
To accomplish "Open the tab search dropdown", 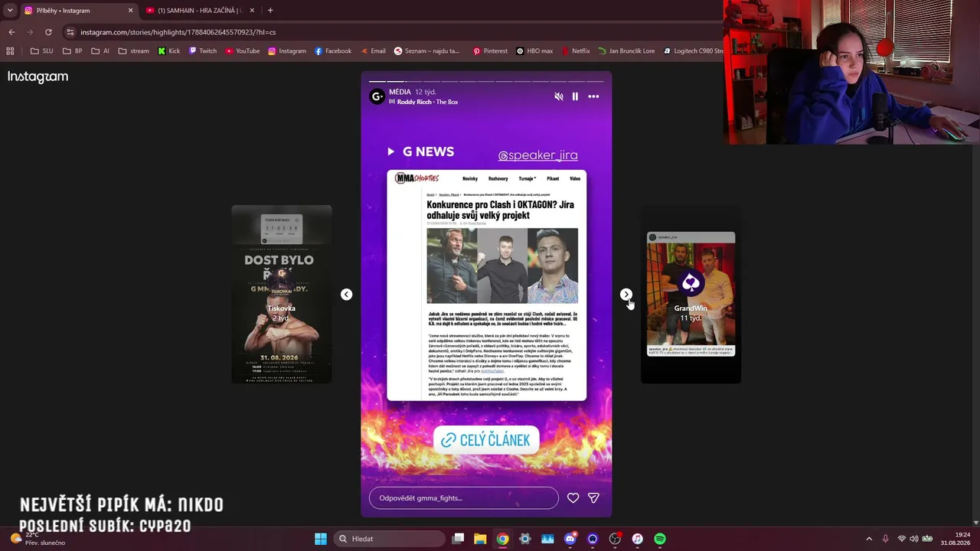I will [10, 11].
